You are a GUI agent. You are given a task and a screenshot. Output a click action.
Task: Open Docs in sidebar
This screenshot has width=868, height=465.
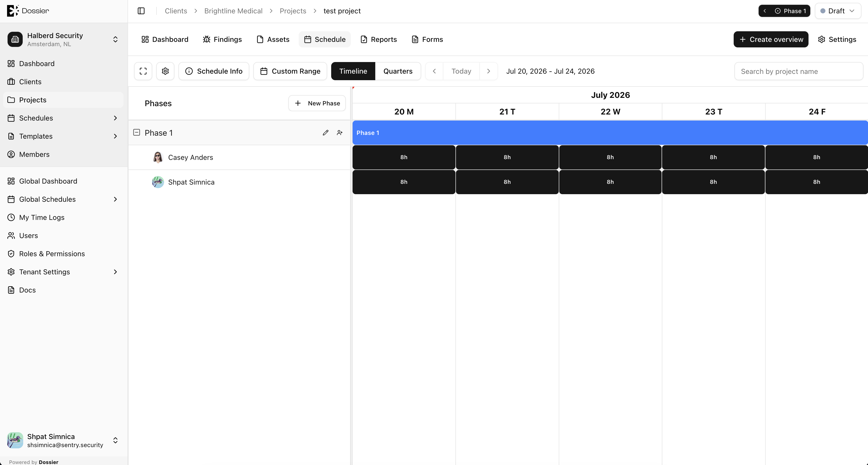pyautogui.click(x=63, y=290)
